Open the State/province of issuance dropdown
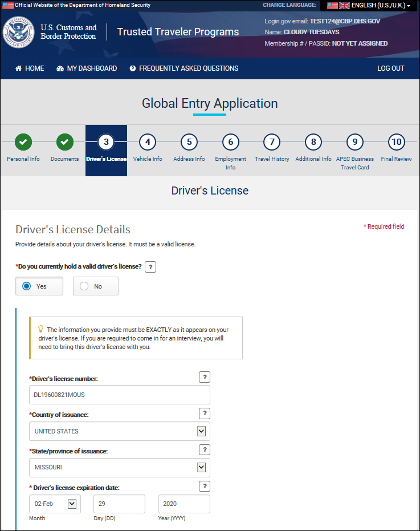The height and width of the screenshot is (531, 420). [x=201, y=467]
